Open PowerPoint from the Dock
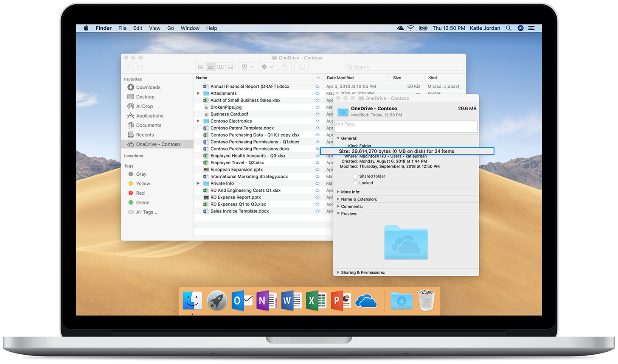The height and width of the screenshot is (364, 618). pyautogui.click(x=341, y=300)
